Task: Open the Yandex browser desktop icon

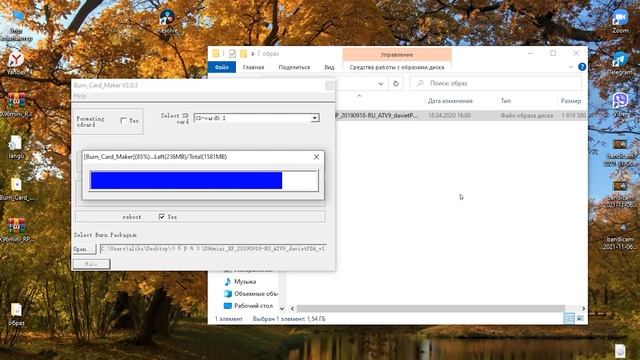Action: [16, 62]
